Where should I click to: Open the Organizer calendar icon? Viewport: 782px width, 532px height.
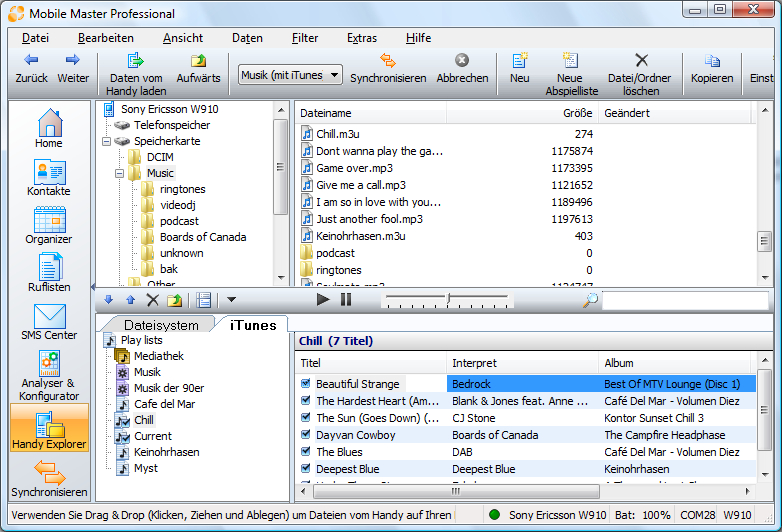coord(48,226)
